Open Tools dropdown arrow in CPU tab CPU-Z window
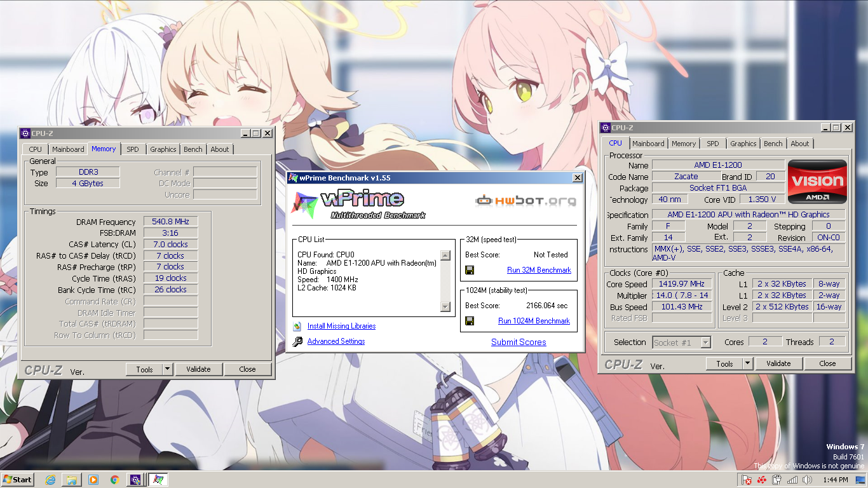The height and width of the screenshot is (488, 868). pyautogui.click(x=748, y=363)
